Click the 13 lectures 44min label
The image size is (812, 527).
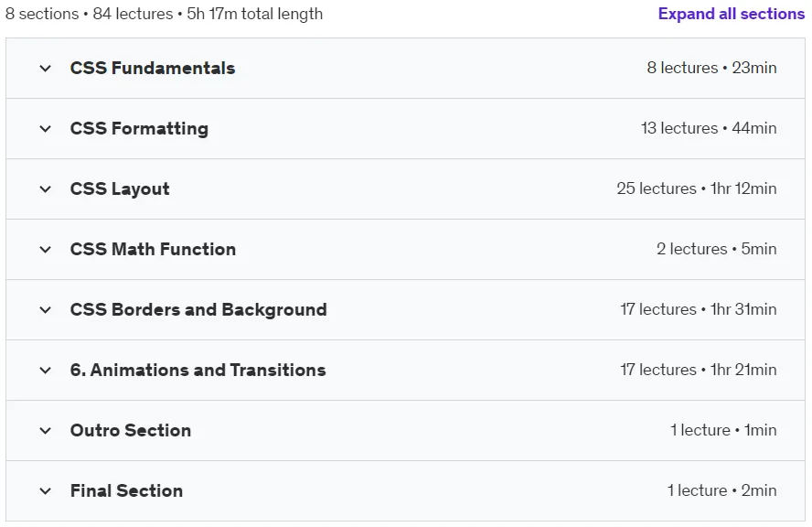click(709, 128)
